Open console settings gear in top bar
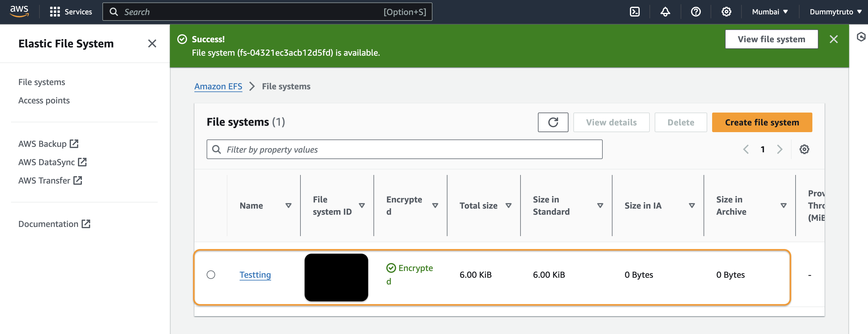 [x=726, y=12]
